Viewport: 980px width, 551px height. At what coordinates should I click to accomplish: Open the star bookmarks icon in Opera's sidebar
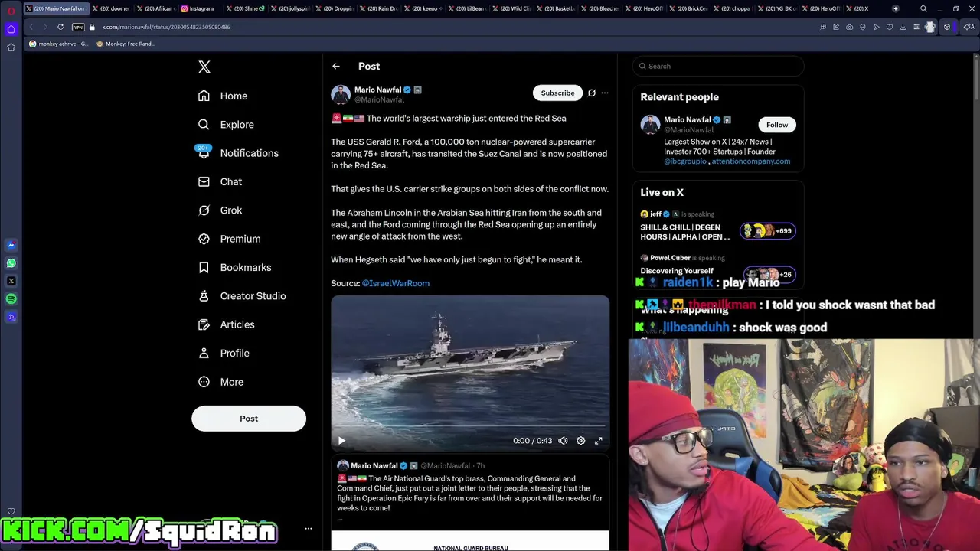11,47
